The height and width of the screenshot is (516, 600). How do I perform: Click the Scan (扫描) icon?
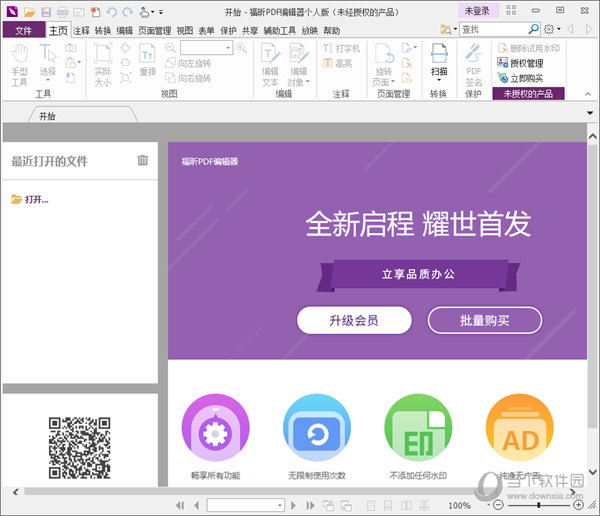(439, 59)
